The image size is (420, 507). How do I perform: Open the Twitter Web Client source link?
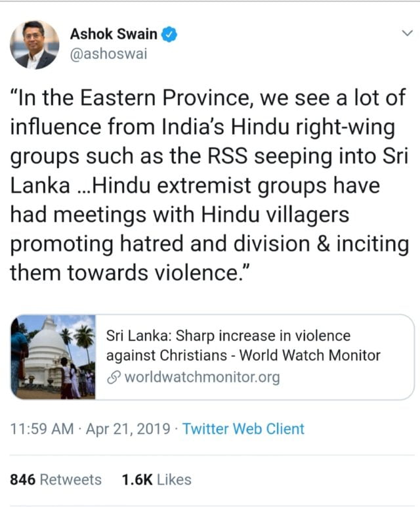click(243, 429)
